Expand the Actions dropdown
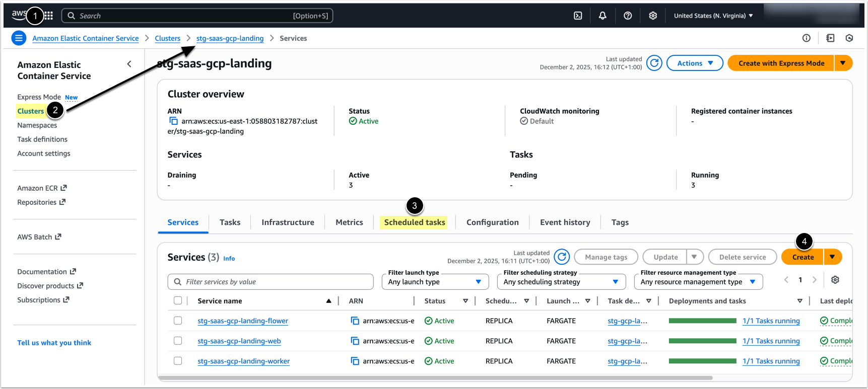This screenshot has width=868, height=389. tap(695, 63)
